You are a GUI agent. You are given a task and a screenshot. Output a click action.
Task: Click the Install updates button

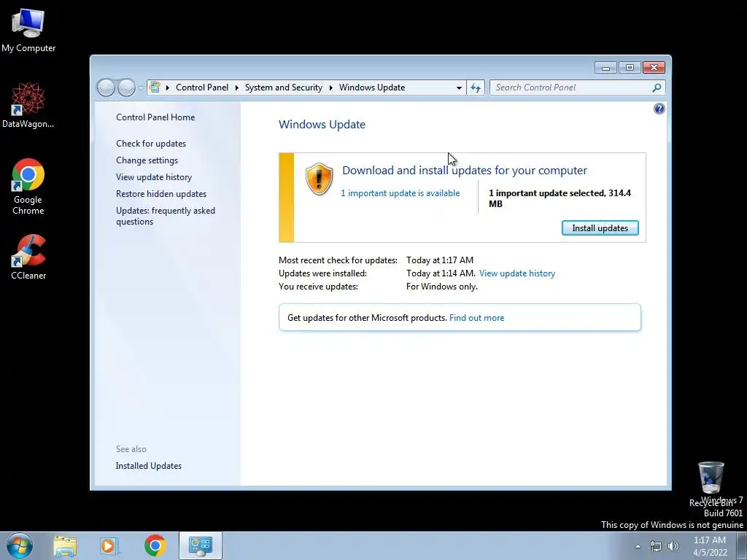pyautogui.click(x=600, y=228)
